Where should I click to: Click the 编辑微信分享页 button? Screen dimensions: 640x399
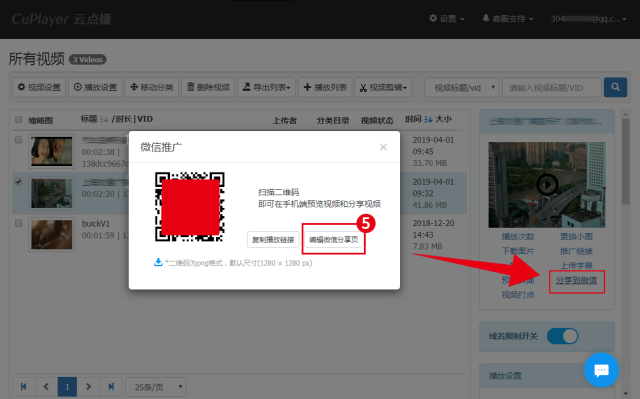point(333,239)
